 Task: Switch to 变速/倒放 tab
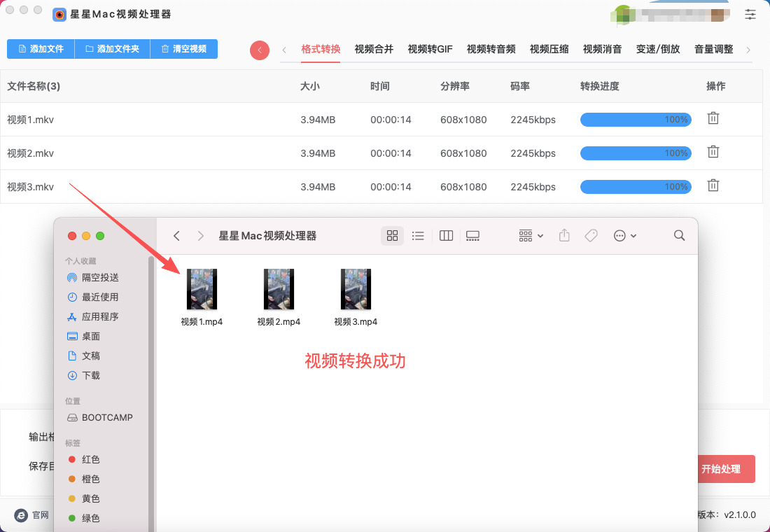pos(658,49)
